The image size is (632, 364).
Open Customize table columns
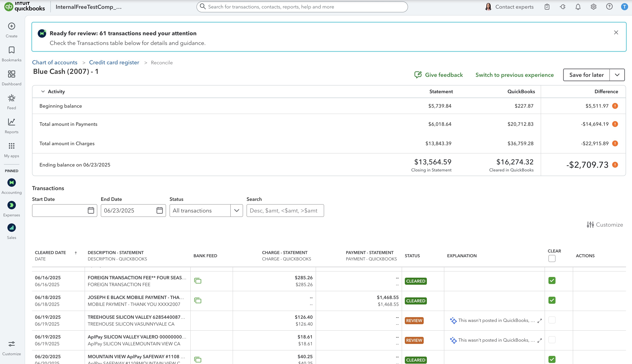(605, 225)
